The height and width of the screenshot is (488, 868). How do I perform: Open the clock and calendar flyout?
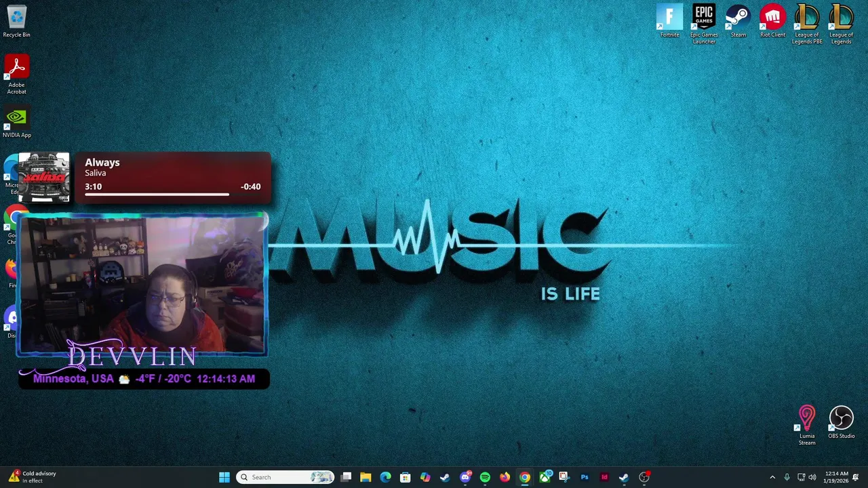835,477
